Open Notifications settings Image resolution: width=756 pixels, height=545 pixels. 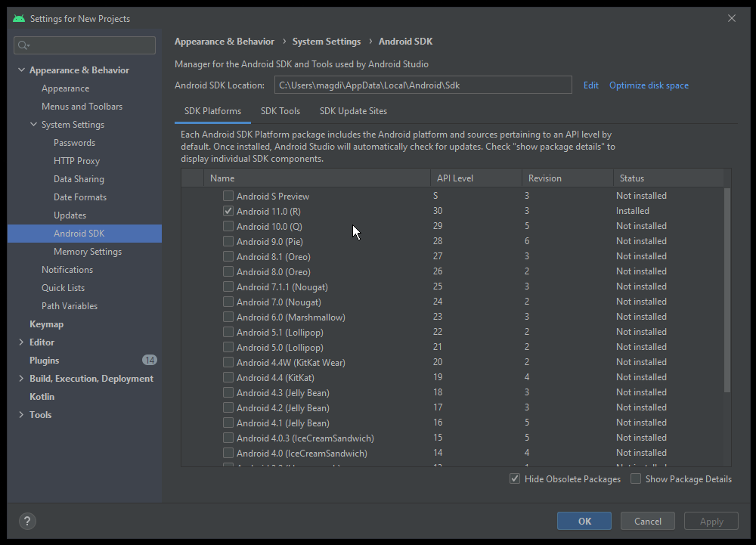tap(67, 270)
